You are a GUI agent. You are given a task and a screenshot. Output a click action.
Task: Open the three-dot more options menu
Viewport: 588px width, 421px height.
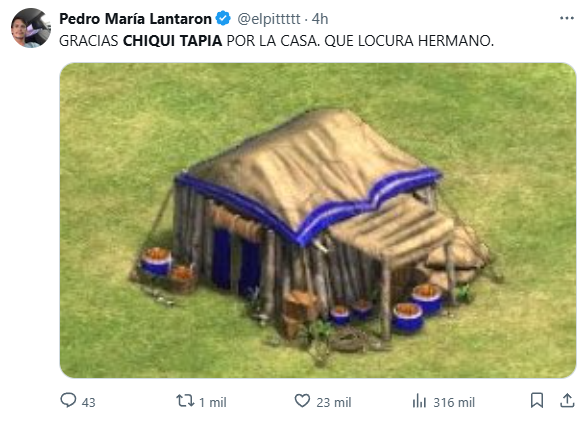click(567, 18)
